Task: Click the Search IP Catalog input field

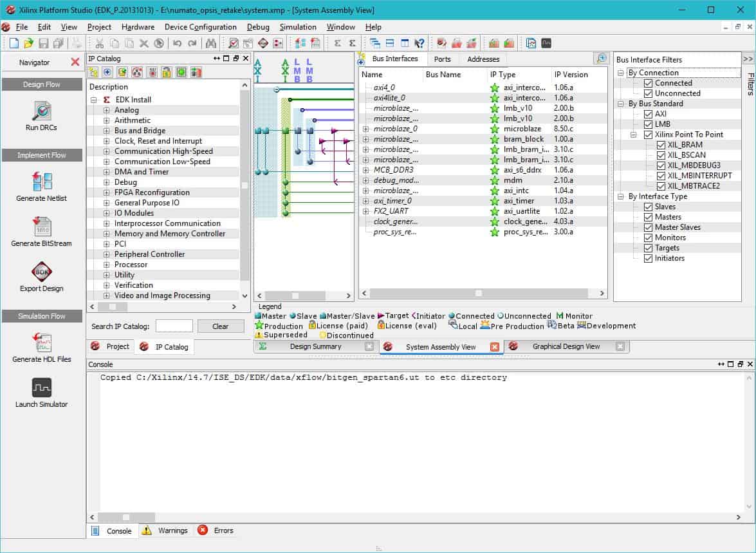Action: point(174,326)
